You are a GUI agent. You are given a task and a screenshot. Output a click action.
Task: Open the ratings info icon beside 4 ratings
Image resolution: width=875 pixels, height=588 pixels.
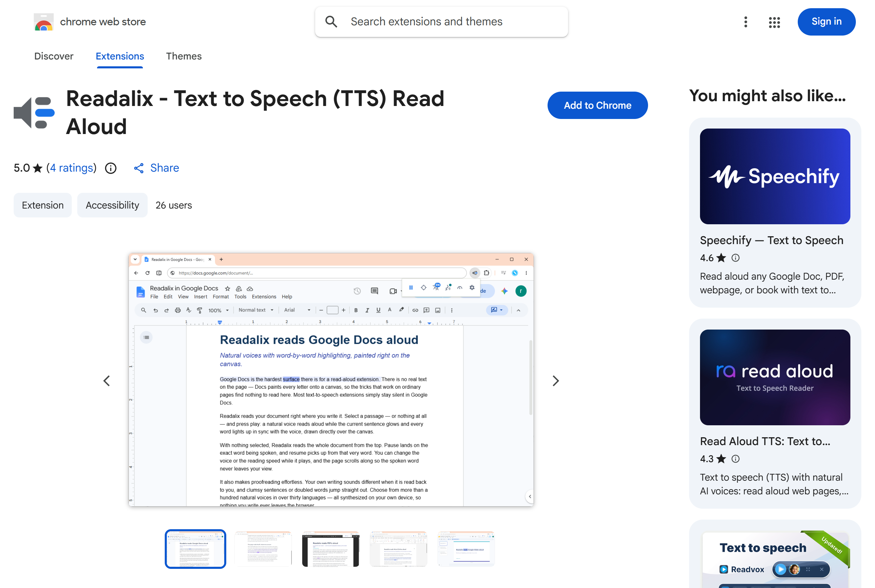click(111, 168)
